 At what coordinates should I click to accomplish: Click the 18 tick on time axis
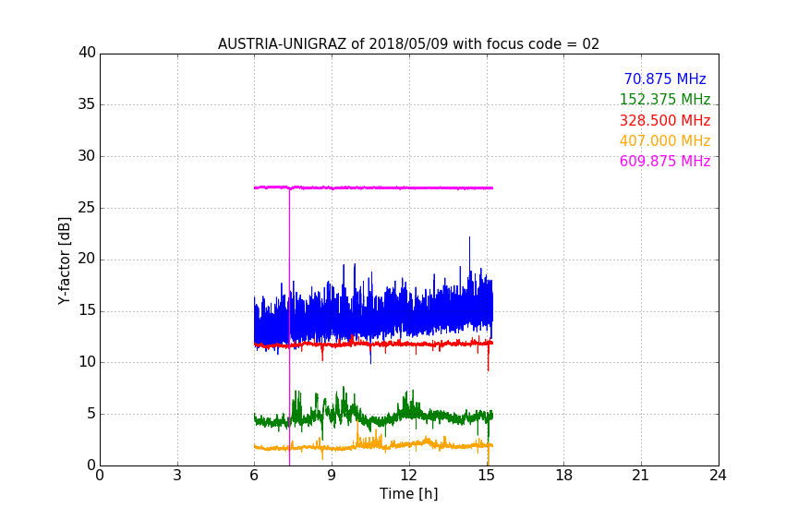coord(563,476)
